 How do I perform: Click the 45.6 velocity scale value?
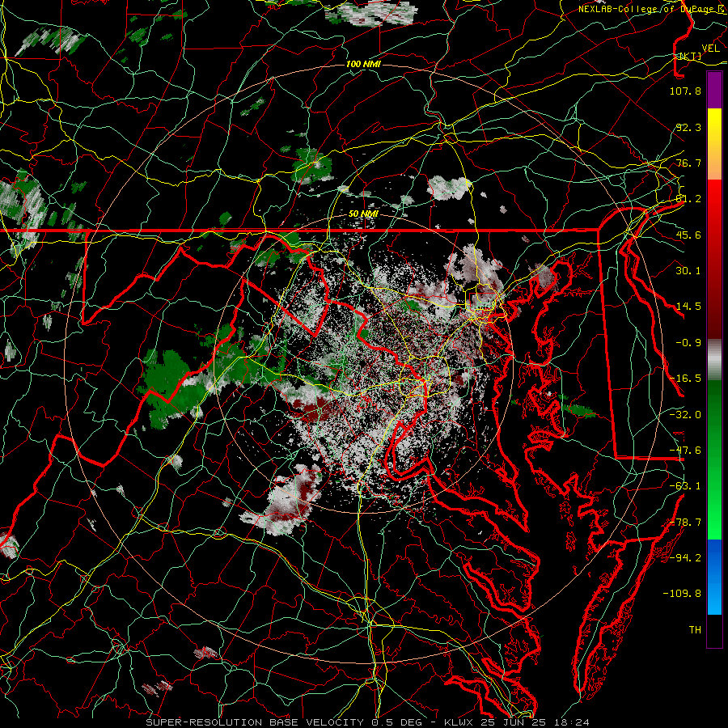click(x=688, y=235)
